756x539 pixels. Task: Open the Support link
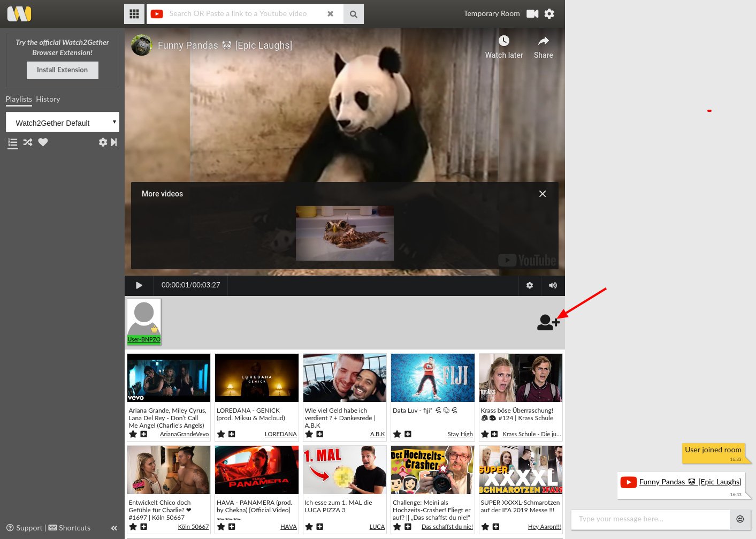29,528
